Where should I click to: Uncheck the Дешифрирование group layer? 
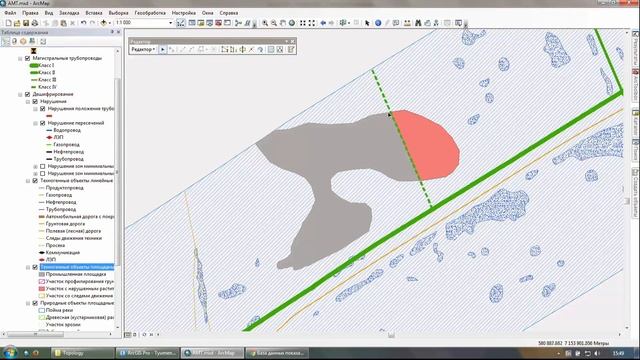[x=27, y=94]
